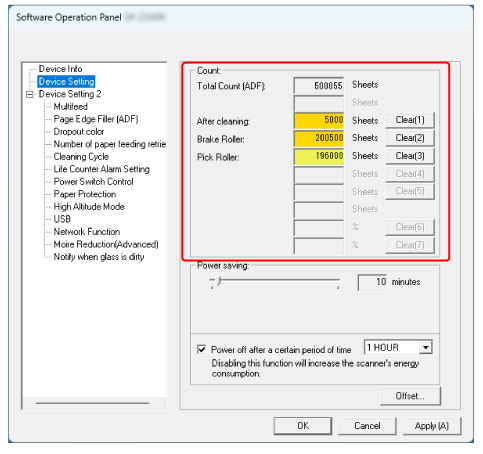Image resolution: width=483 pixels, height=454 pixels.
Task: Click the After cleaning count field
Action: coord(319,120)
